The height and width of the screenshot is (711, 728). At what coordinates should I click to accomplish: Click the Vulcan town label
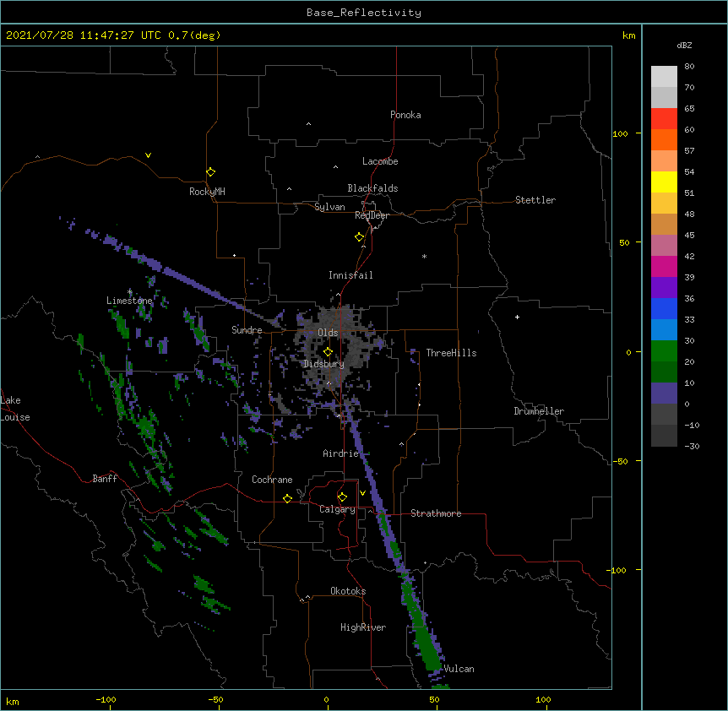[x=459, y=669]
